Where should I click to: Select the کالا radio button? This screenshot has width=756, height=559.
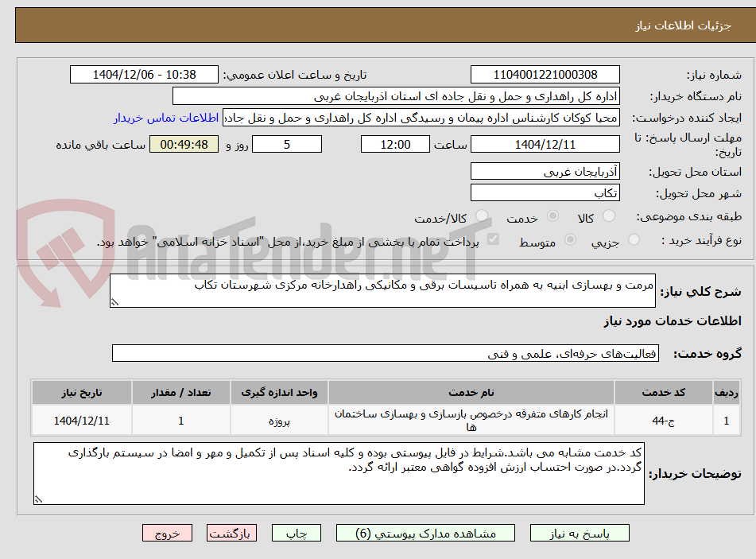(x=609, y=216)
